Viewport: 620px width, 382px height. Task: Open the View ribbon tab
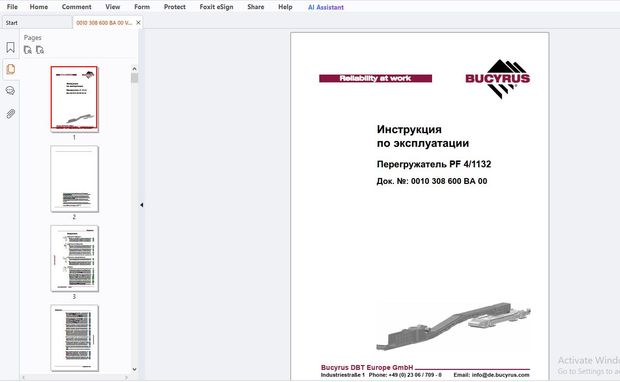click(113, 7)
